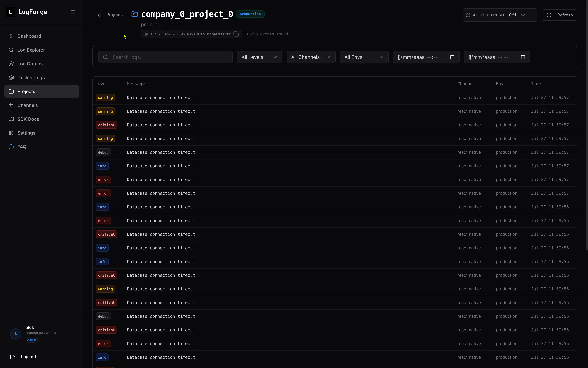Click the back arrow next to Projects
Viewport: 588px width, 368px height.
[x=99, y=15]
